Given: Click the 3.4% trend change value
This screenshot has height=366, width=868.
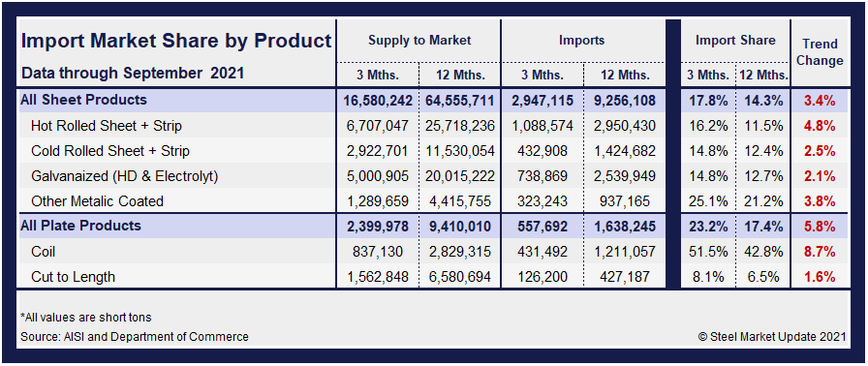Looking at the screenshot, I should pyautogui.click(x=820, y=101).
